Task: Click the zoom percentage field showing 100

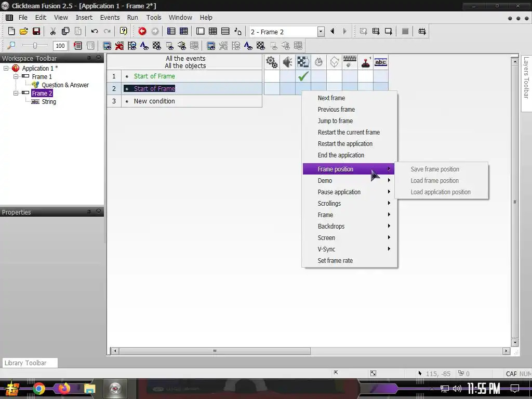Action: (60, 46)
